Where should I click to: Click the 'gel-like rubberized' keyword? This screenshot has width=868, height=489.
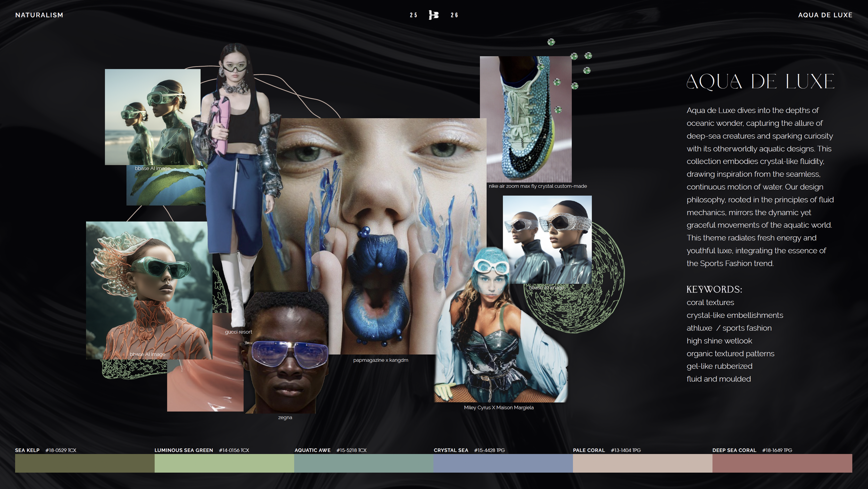pyautogui.click(x=719, y=366)
